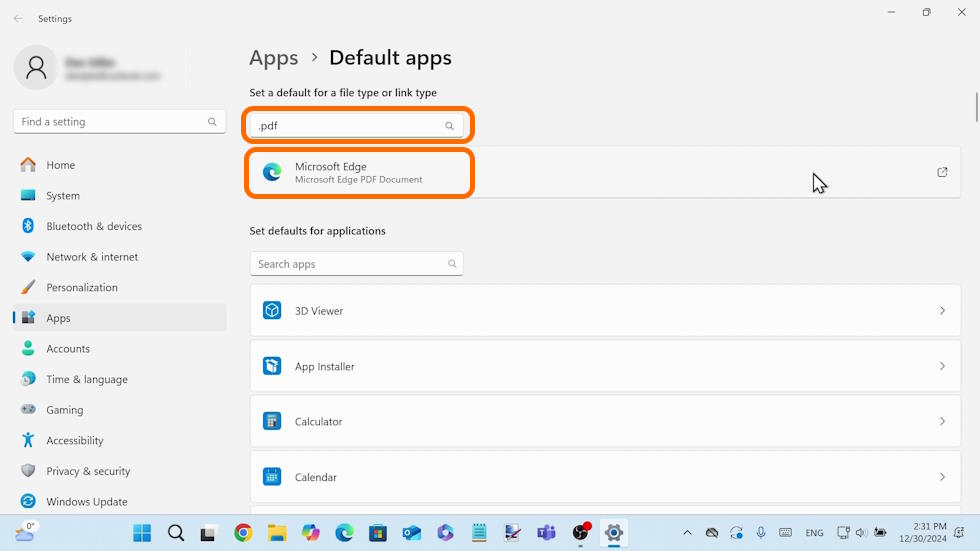Viewport: 980px width, 551px height.
Task: Open Network & internet settings
Action: click(119, 257)
